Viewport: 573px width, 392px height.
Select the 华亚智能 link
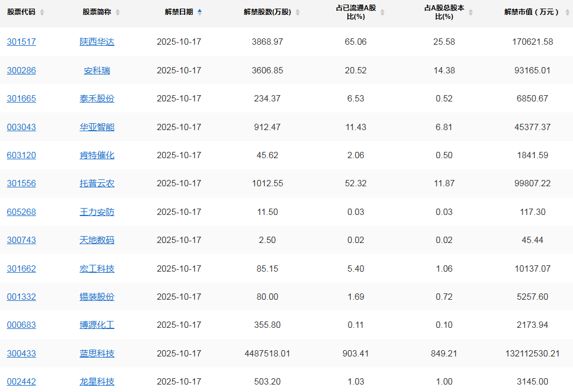pyautogui.click(x=97, y=127)
